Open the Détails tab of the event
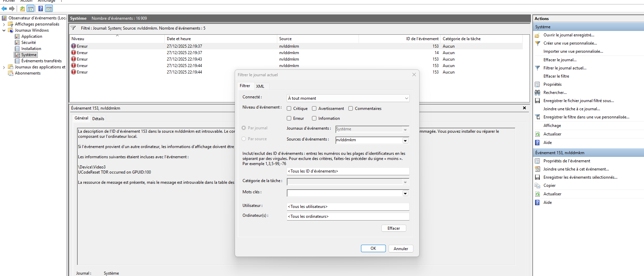 (98, 119)
